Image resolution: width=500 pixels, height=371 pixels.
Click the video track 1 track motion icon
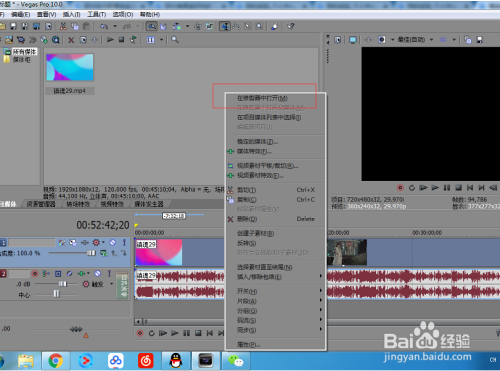[x=73, y=243]
